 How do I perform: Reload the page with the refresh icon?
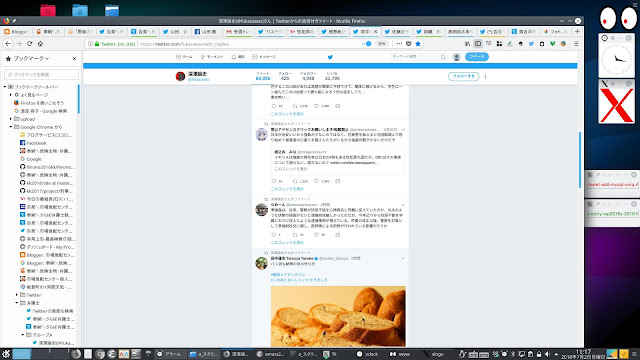29,44
